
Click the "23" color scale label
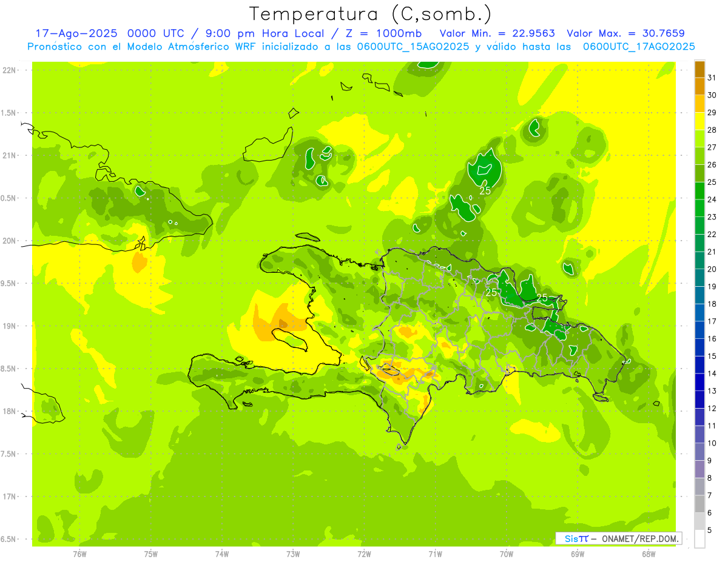point(712,216)
